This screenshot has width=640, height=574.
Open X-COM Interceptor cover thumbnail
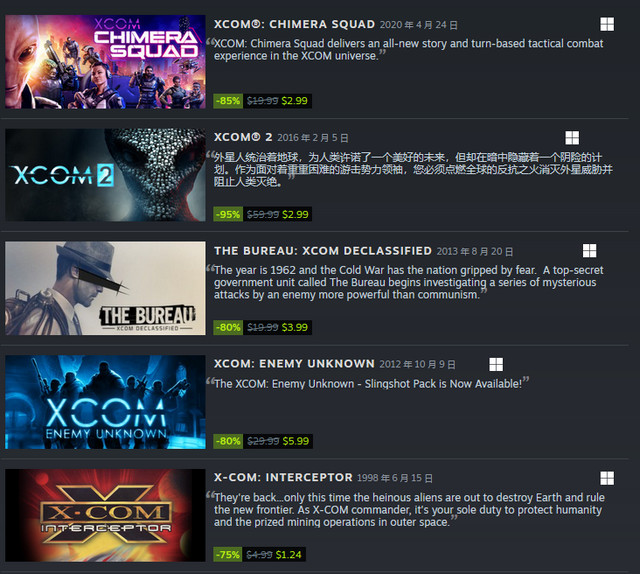pos(105,515)
